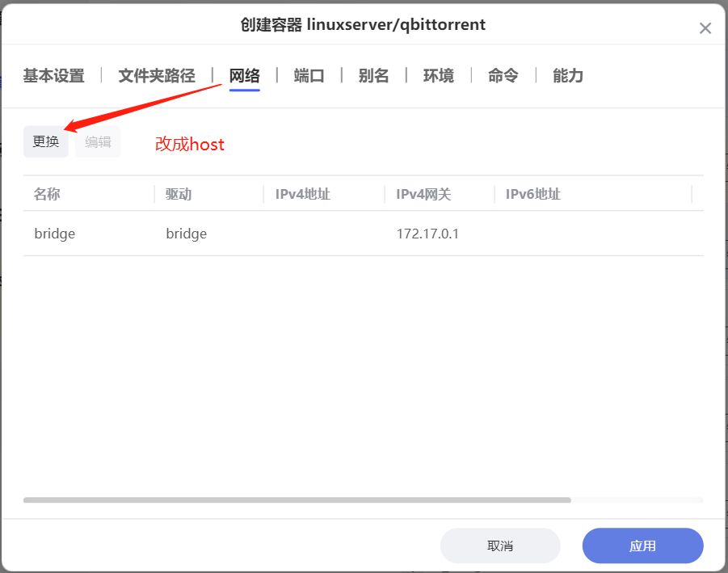Click the horizontal scrollbar under the table
This screenshot has height=573, width=728.
297,500
